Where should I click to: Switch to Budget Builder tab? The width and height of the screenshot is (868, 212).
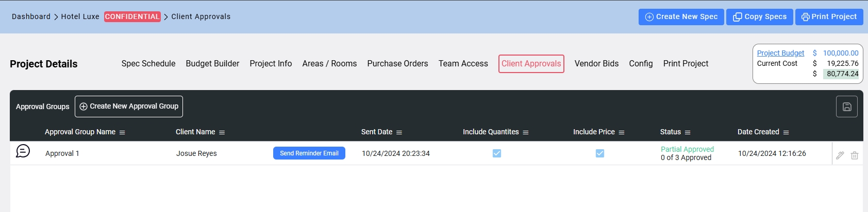click(x=212, y=63)
